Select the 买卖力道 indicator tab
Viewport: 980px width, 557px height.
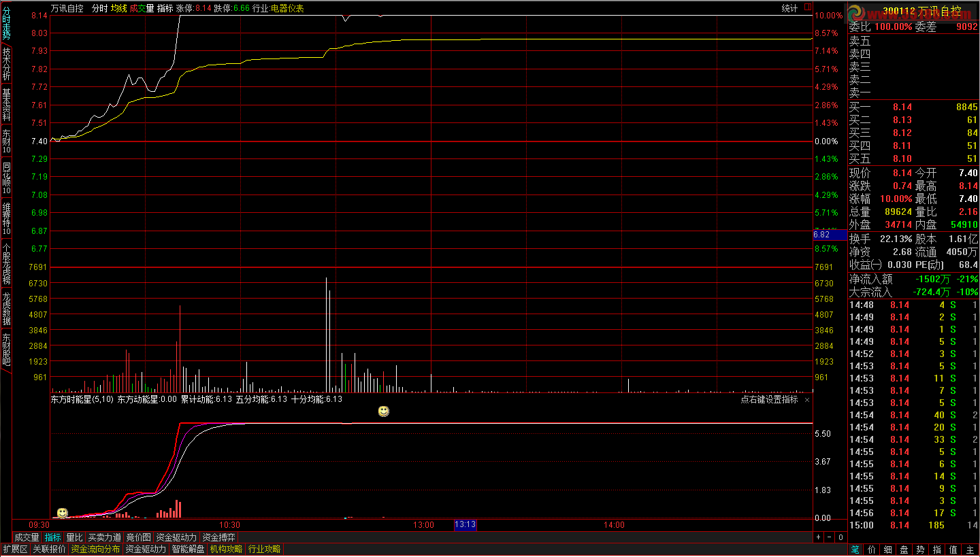pyautogui.click(x=105, y=537)
